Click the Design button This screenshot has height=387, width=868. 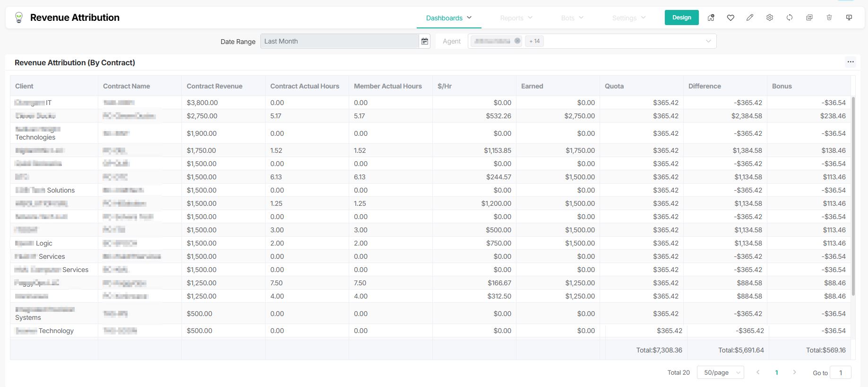681,18
